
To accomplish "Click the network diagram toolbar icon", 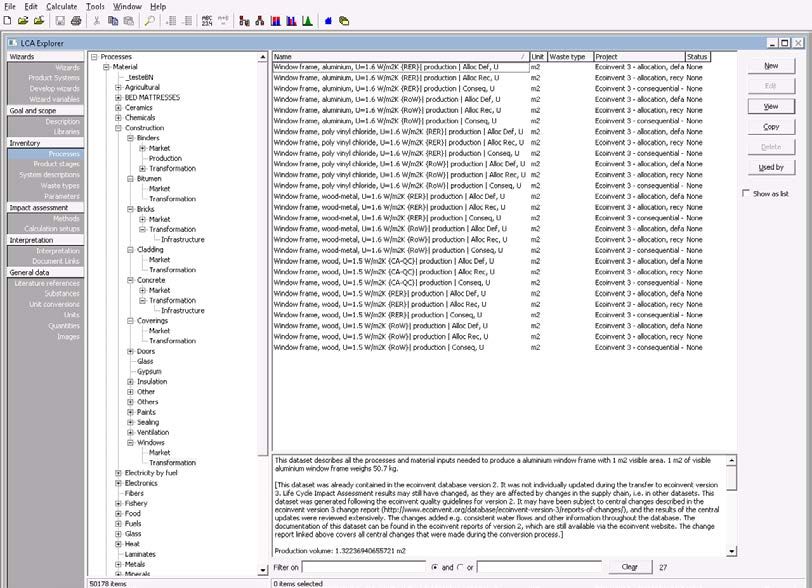I will 244,21.
